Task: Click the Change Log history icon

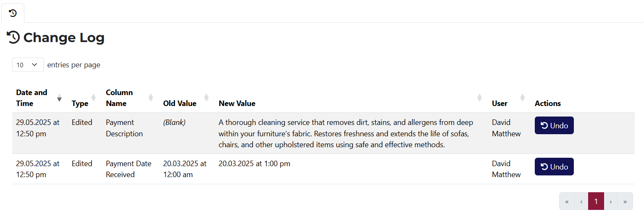Action: pyautogui.click(x=13, y=37)
